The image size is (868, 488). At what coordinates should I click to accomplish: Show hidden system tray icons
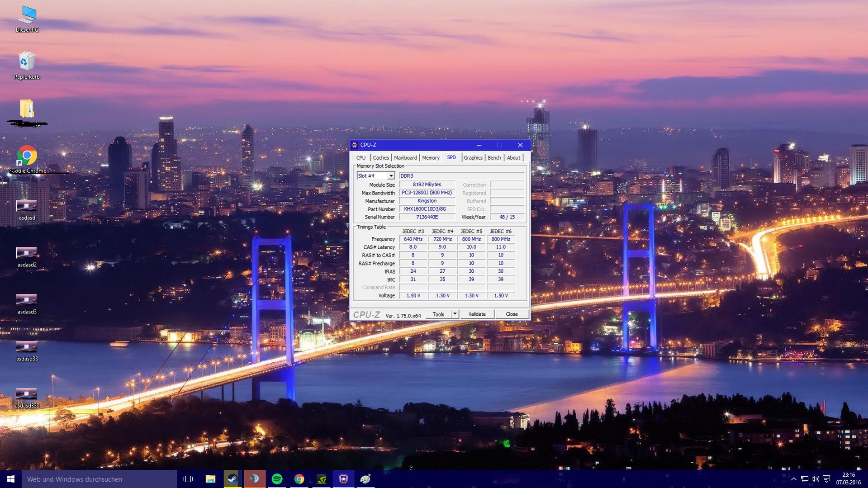coord(793,479)
